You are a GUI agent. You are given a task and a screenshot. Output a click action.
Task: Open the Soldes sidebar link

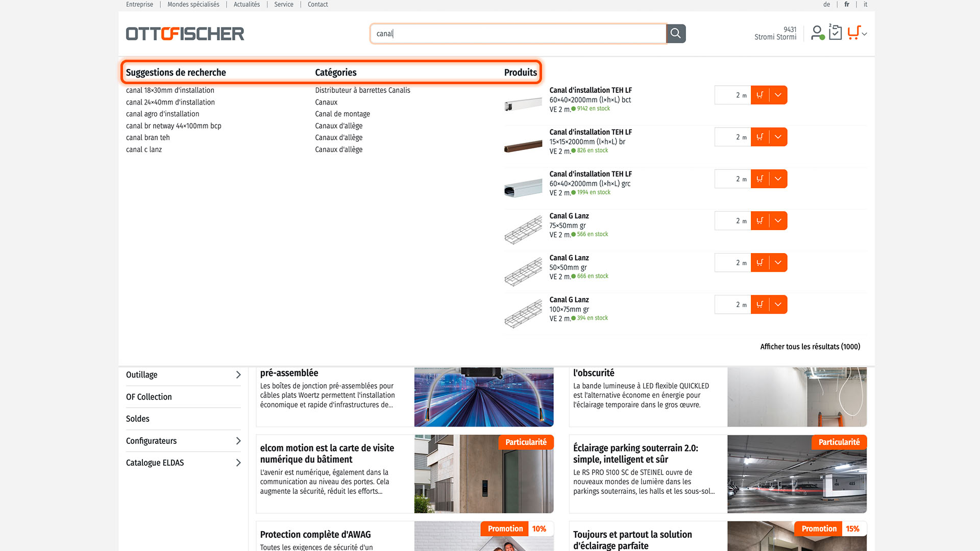pyautogui.click(x=138, y=419)
